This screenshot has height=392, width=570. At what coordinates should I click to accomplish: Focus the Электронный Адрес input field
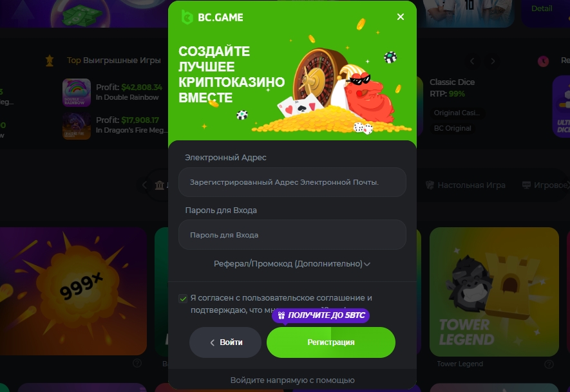click(292, 182)
